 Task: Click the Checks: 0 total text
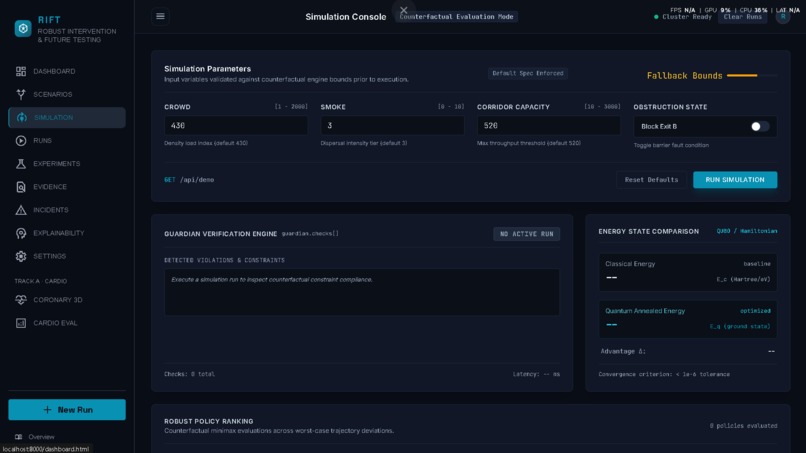189,374
